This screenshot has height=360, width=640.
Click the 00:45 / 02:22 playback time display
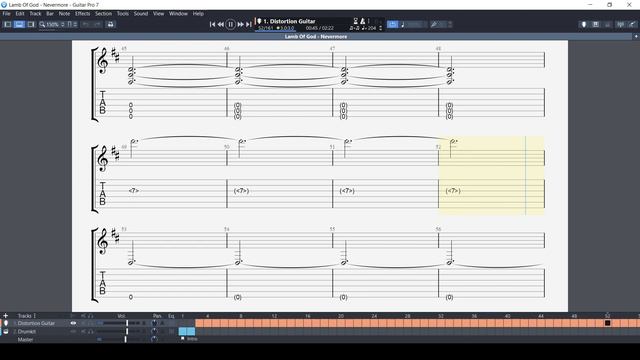pos(320,28)
